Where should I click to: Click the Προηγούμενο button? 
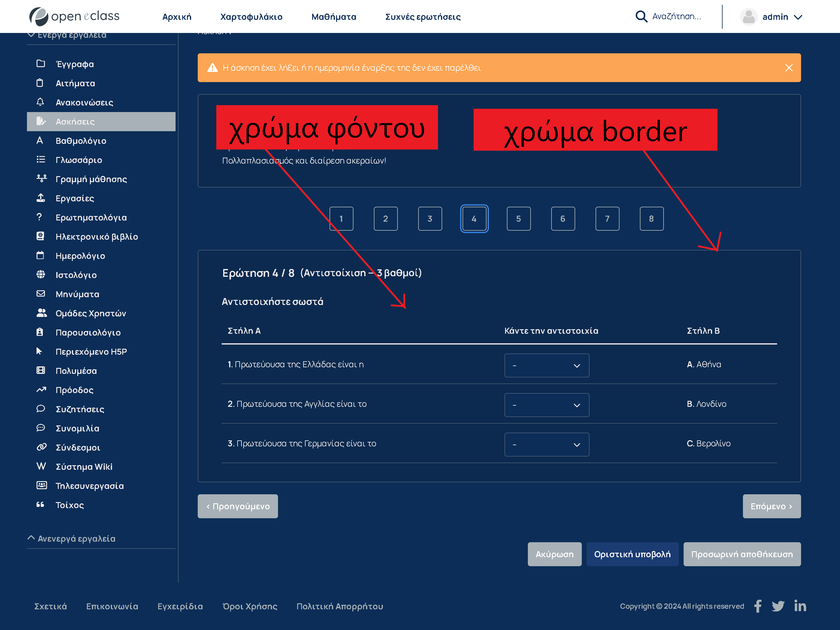[238, 506]
